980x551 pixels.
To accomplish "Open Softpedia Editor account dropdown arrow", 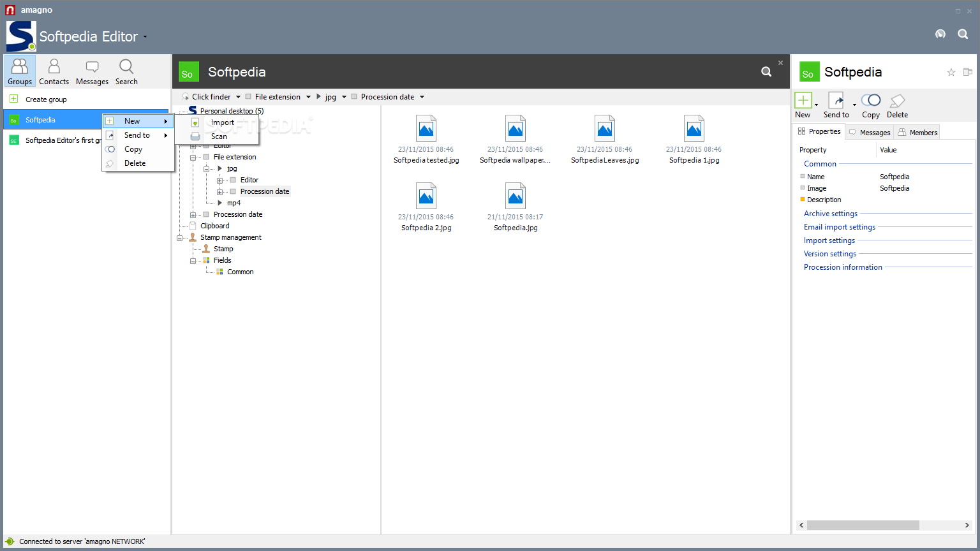I will click(x=145, y=37).
